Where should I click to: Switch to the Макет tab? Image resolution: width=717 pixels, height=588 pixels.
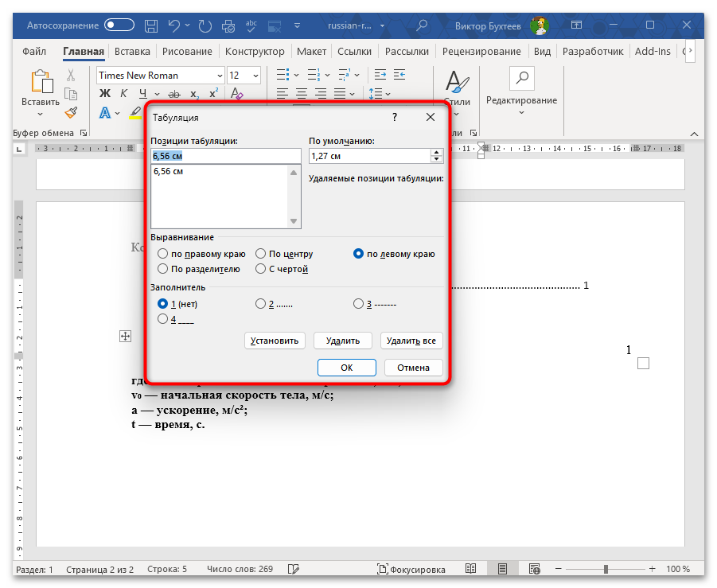pos(311,51)
